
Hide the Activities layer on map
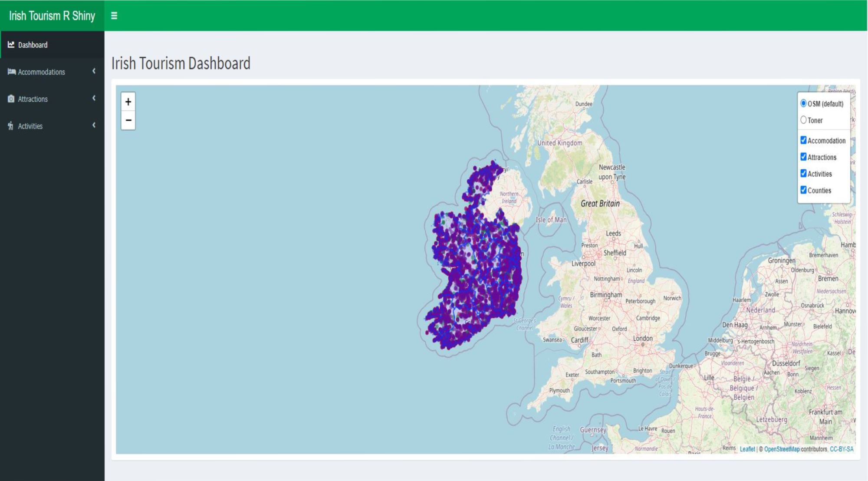803,173
